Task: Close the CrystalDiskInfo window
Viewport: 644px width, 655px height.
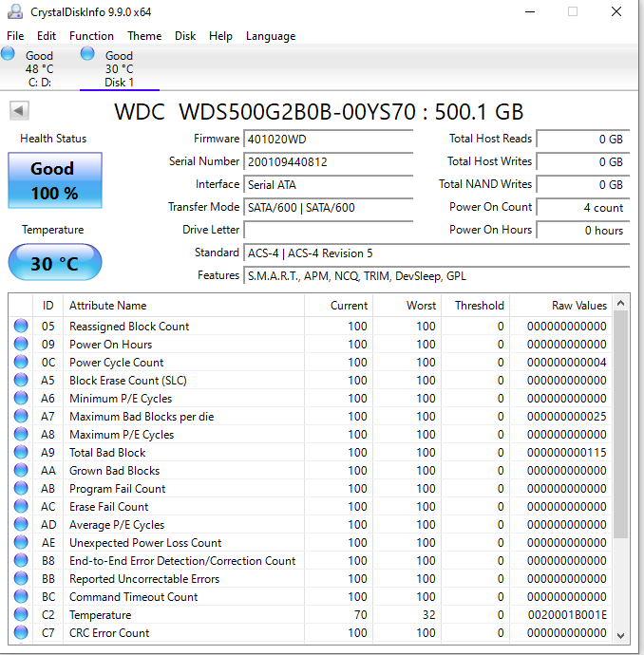Action: pyautogui.click(x=616, y=11)
